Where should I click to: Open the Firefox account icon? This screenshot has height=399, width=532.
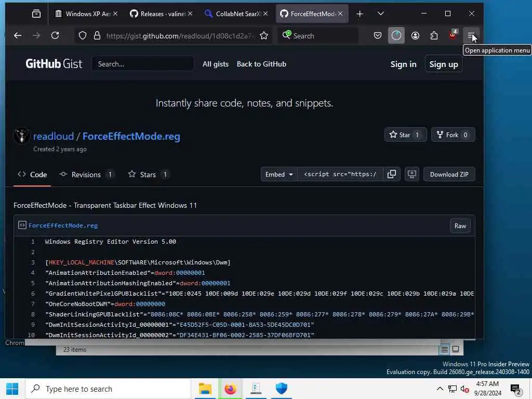415,36
